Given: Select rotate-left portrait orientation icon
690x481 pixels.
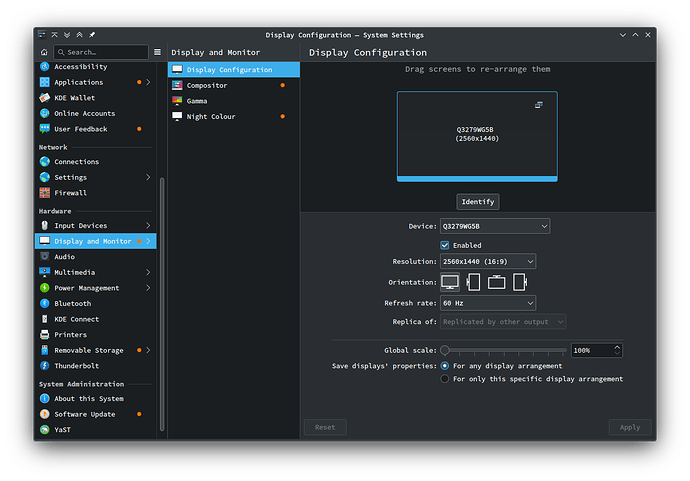Looking at the screenshot, I should pyautogui.click(x=473, y=282).
